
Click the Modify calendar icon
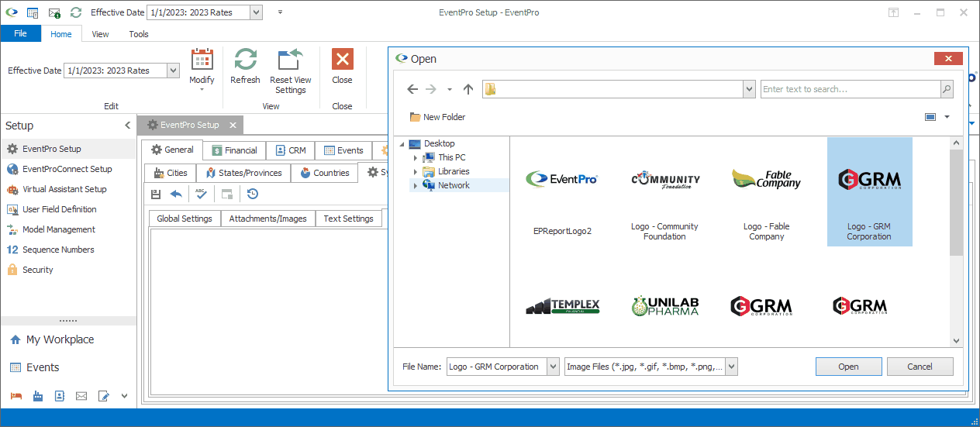click(202, 60)
